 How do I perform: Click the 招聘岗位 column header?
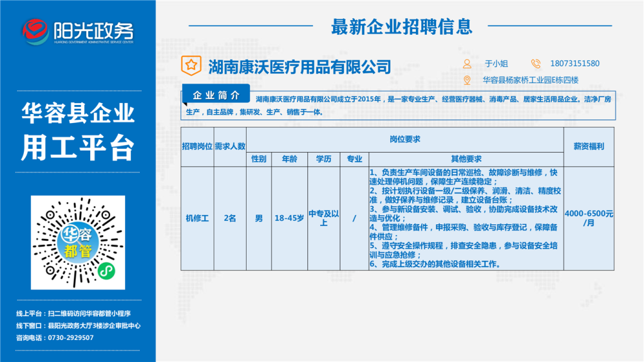coord(197,147)
